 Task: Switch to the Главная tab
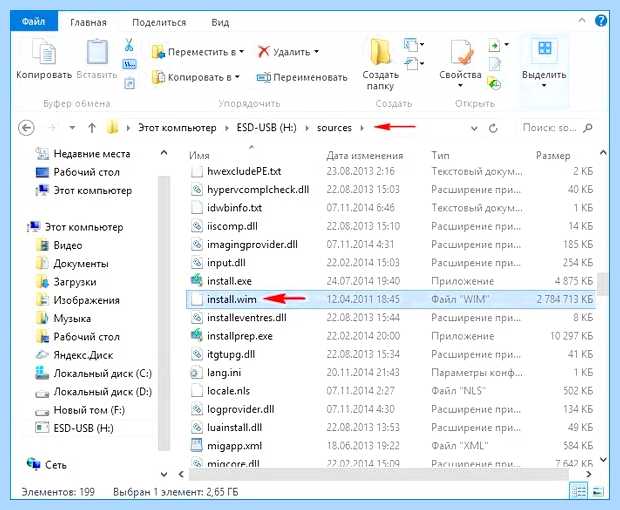pyautogui.click(x=88, y=22)
